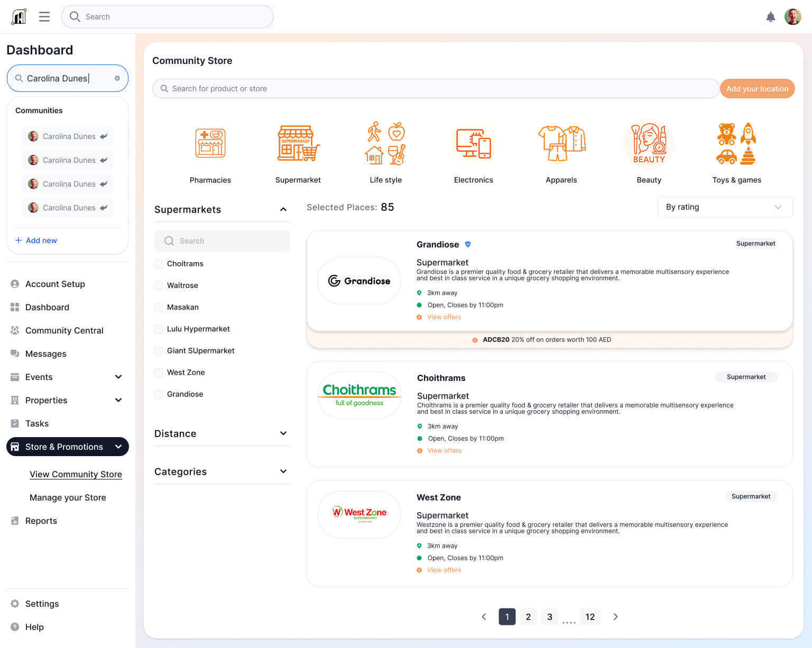Screen dimensions: 812x648
Task: View offers for West Zone
Action: [x=444, y=570]
